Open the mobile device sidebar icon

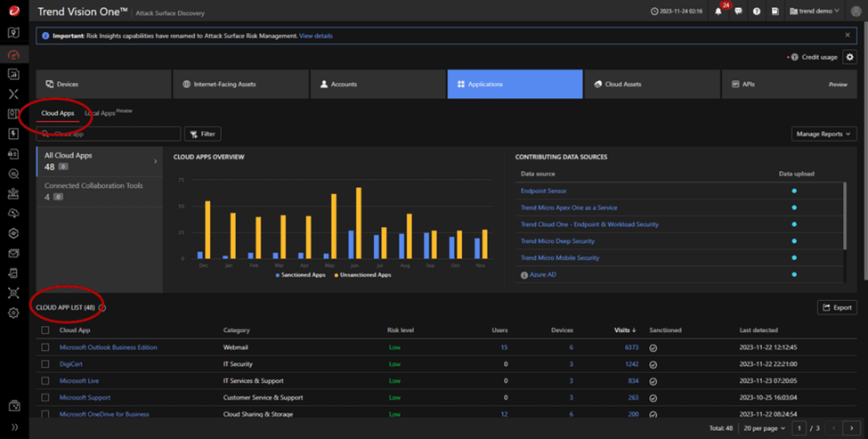click(x=14, y=272)
